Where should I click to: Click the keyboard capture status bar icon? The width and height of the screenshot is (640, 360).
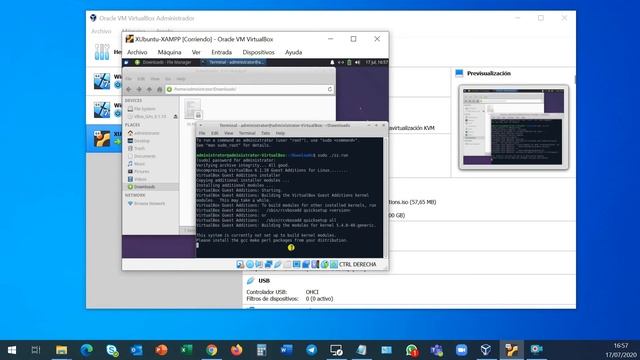[x=334, y=264]
